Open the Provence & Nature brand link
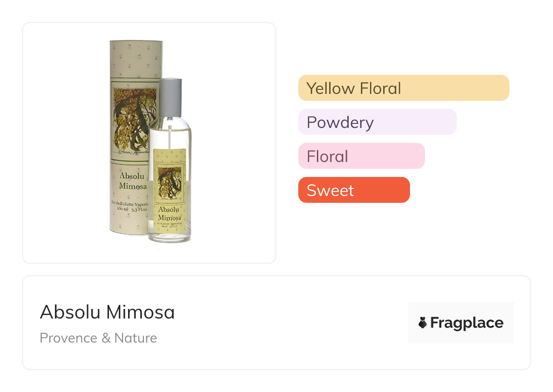Image resolution: width=553 pixels, height=392 pixels. pos(99,338)
